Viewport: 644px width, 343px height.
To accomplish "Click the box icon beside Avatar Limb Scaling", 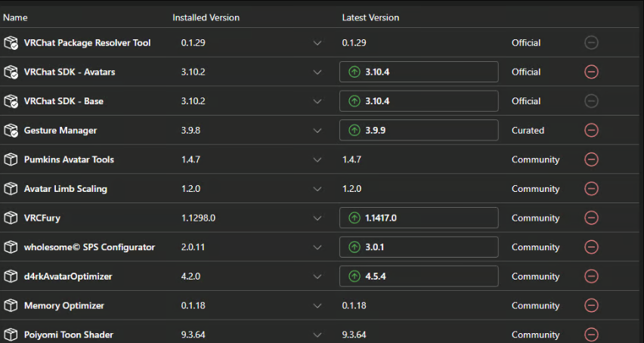I will [x=11, y=189].
